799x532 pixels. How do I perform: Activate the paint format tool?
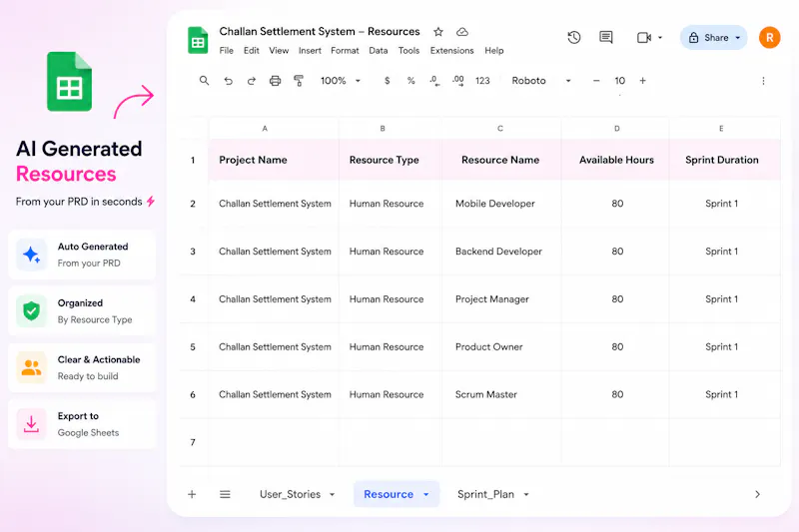(299, 81)
